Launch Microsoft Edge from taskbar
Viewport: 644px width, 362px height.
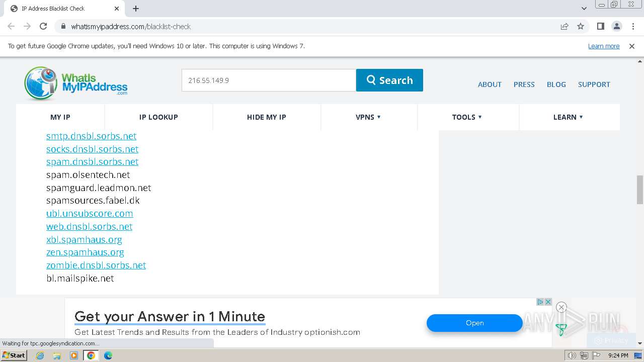coord(108,355)
